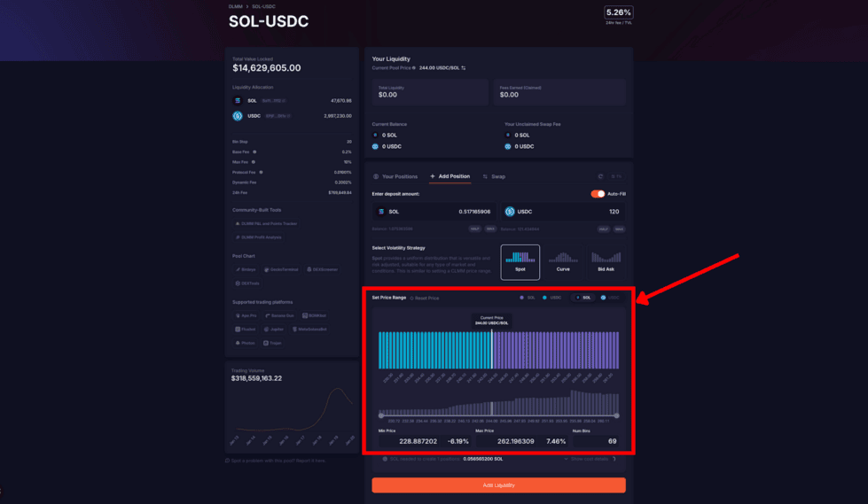Click the Num Bins field
The image size is (868, 504).
(x=596, y=441)
